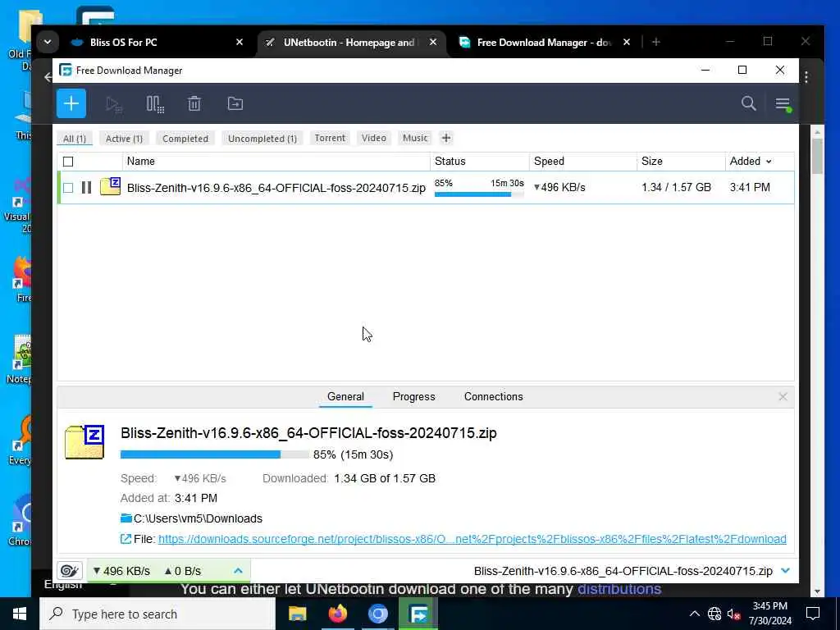Image resolution: width=840 pixels, height=630 pixels.
Task: Open the notification center icon
Action: tap(813, 614)
